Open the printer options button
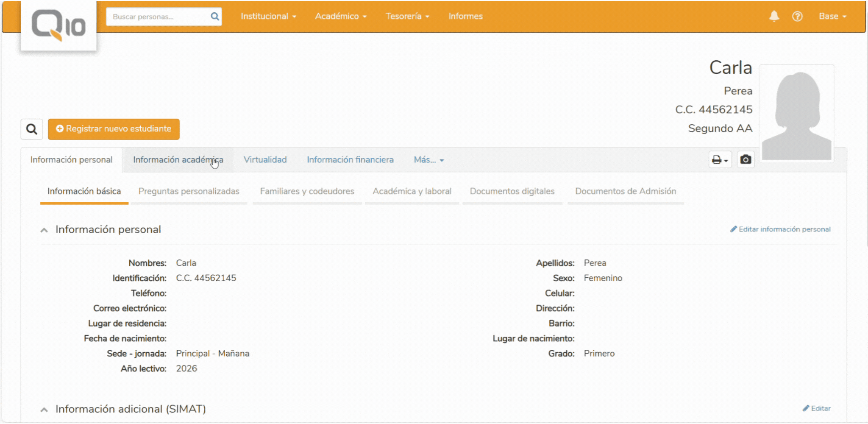The width and height of the screenshot is (868, 424). tap(720, 160)
